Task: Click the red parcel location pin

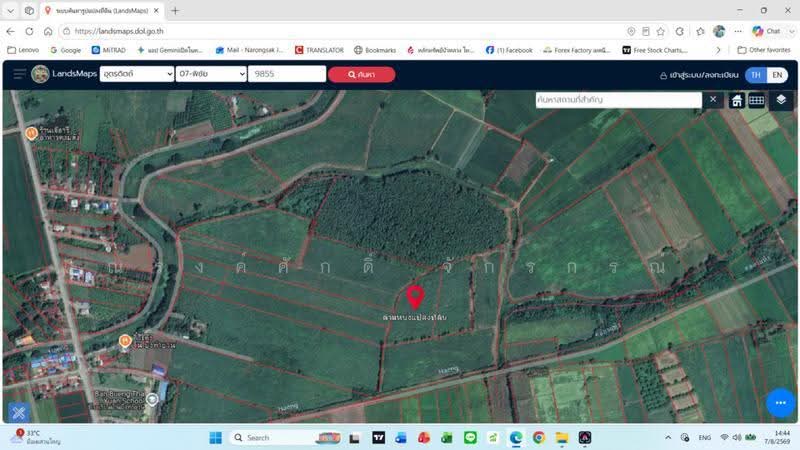Action: tap(415, 297)
